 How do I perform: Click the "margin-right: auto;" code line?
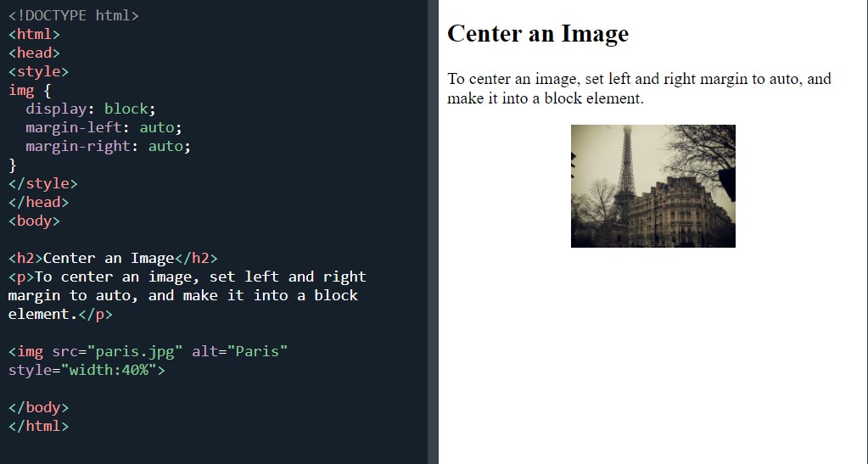click(108, 147)
